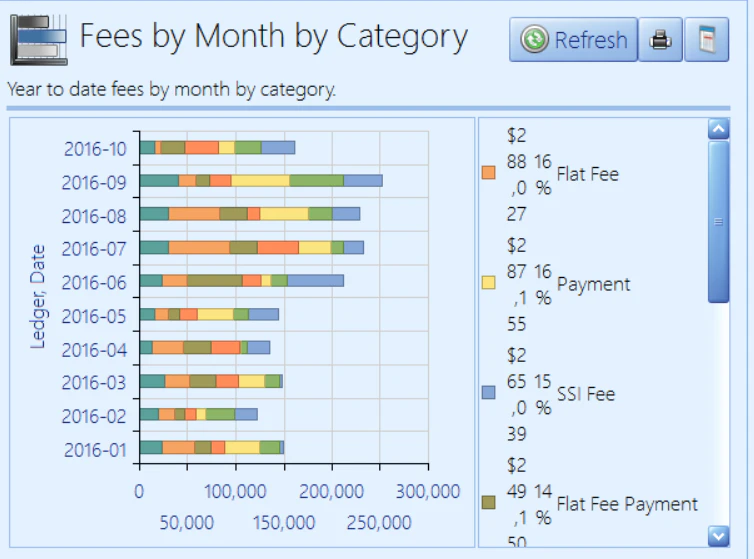Click the bar chart icon beside title

tap(38, 39)
